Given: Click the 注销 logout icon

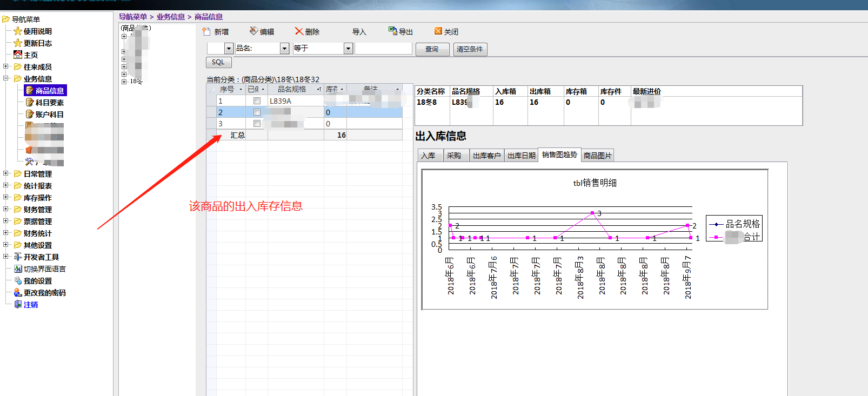Looking at the screenshot, I should 18,305.
